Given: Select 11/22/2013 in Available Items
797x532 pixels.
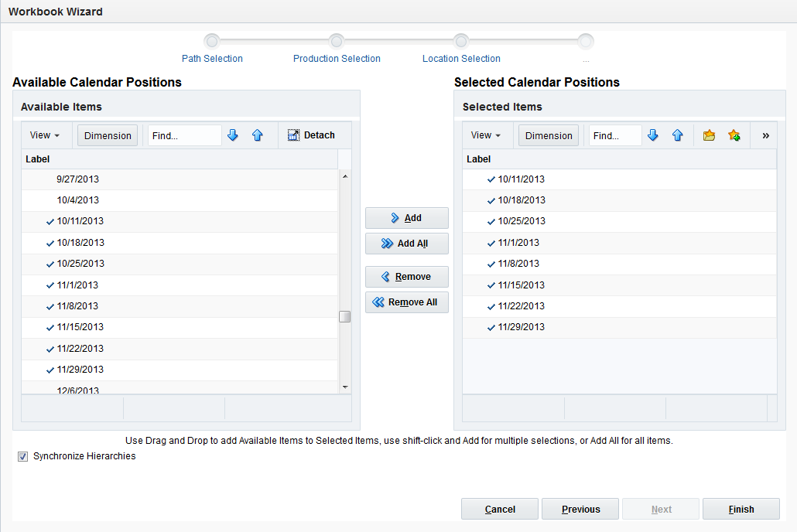Looking at the screenshot, I should coord(180,349).
